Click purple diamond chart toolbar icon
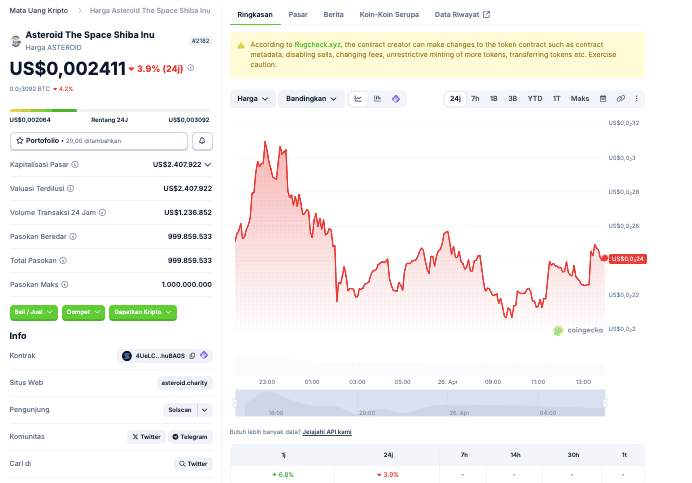The width and height of the screenshot is (692, 483). pos(396,99)
